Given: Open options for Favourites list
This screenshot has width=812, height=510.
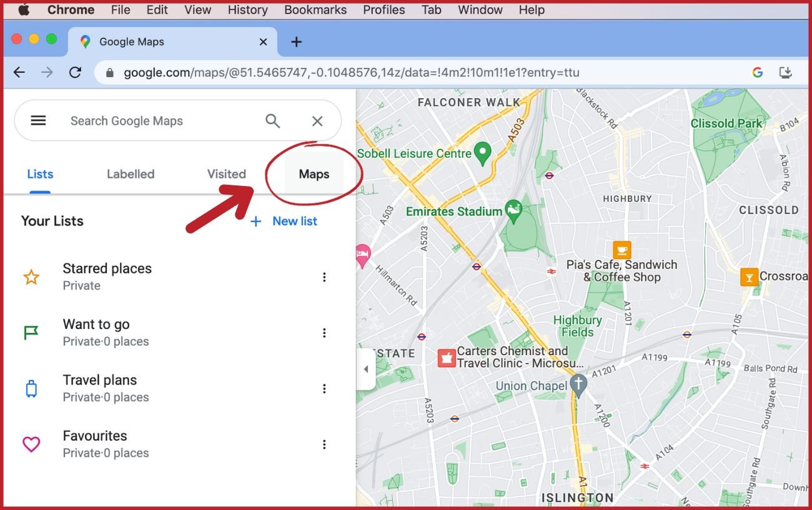Looking at the screenshot, I should click(x=324, y=444).
